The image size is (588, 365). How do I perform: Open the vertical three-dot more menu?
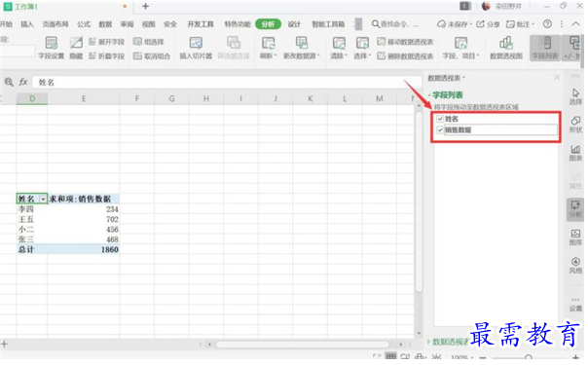[562, 24]
